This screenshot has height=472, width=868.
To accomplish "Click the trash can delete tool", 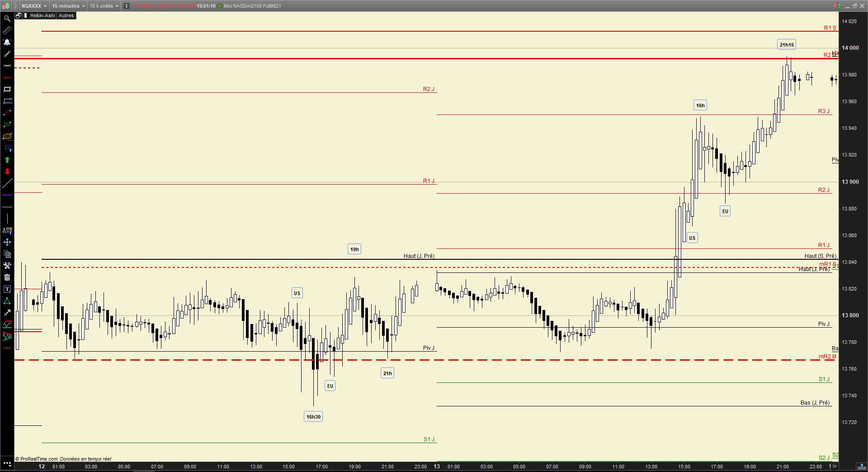I will (7, 277).
